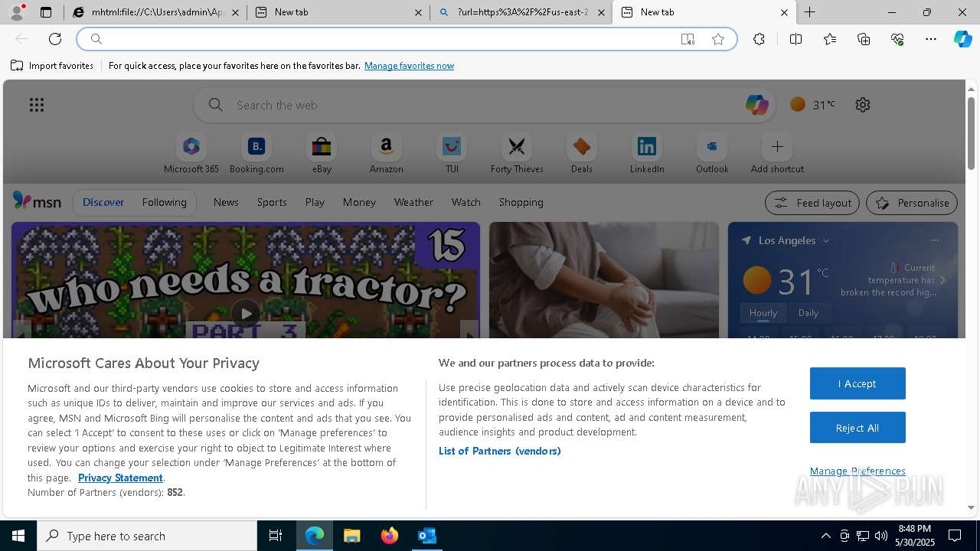Viewport: 980px width, 551px height.
Task: Open the Forty Thieves shortcut
Action: [517, 154]
